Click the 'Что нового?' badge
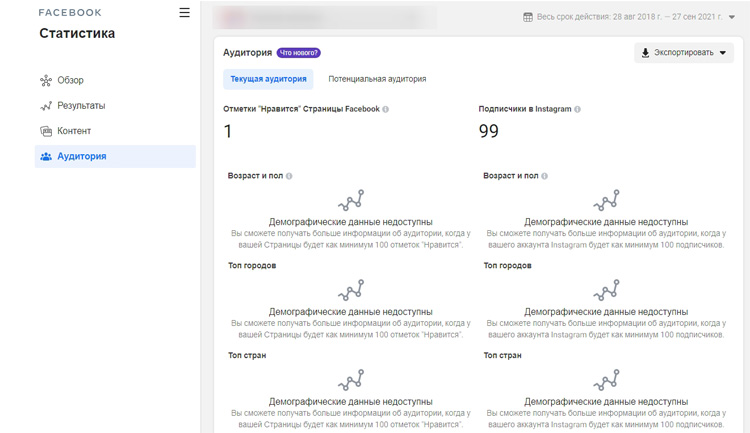This screenshot has width=750, height=433. coord(298,53)
